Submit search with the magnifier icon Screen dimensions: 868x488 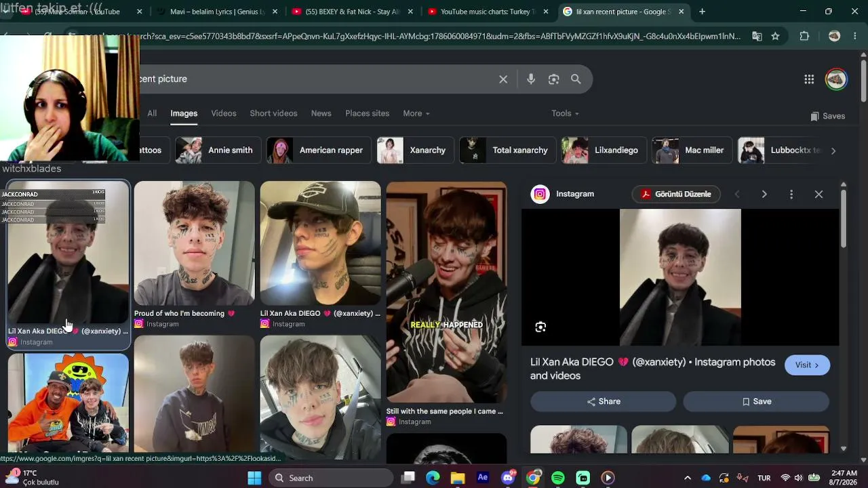pyautogui.click(x=576, y=79)
